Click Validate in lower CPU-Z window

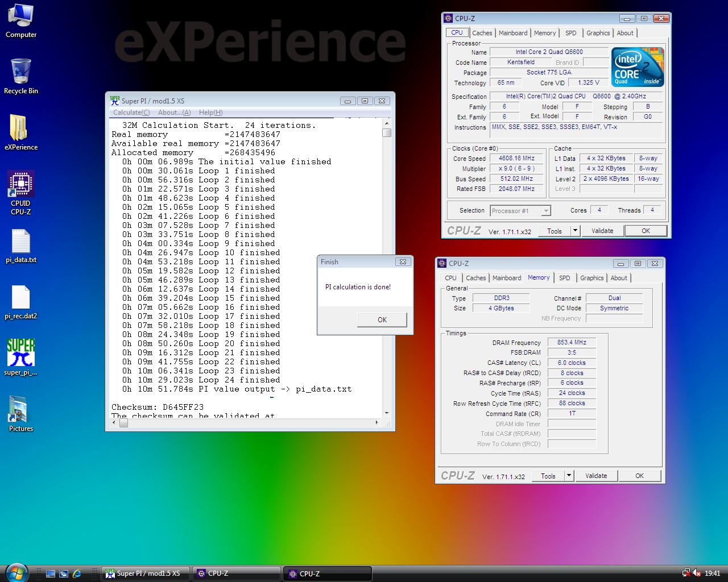(596, 476)
